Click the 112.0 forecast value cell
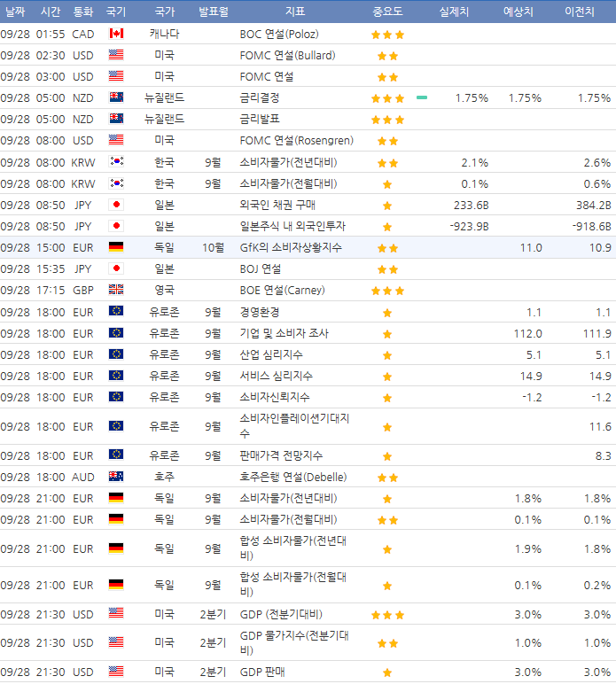 [528, 334]
